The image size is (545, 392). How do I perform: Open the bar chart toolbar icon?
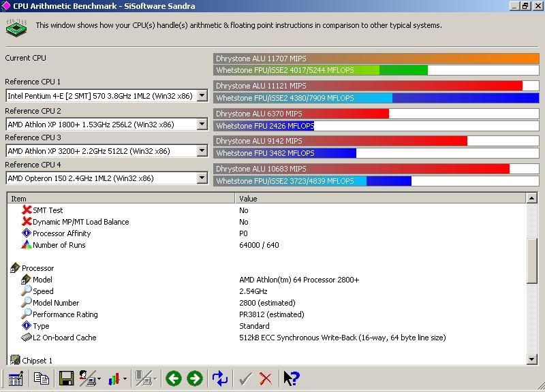point(114,379)
